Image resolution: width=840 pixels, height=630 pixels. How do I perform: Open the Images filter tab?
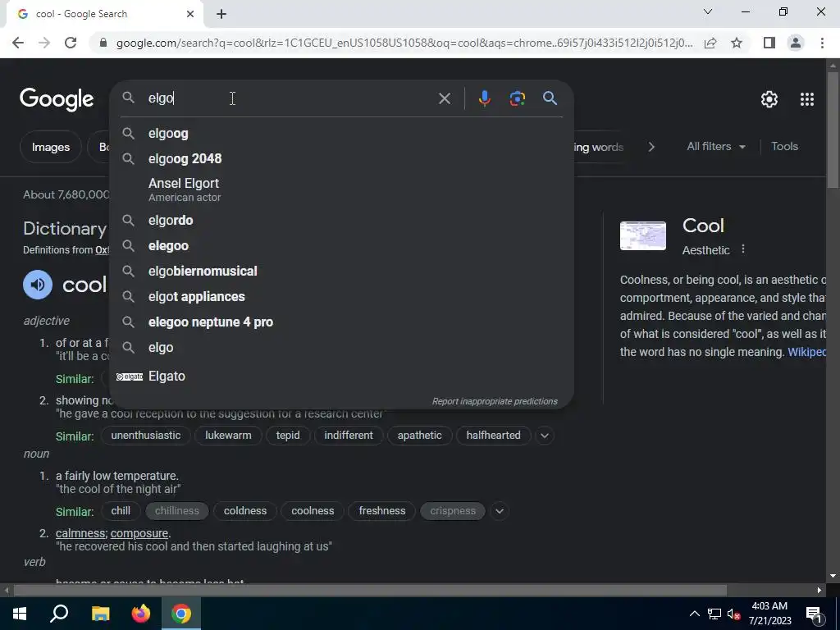coord(51,147)
